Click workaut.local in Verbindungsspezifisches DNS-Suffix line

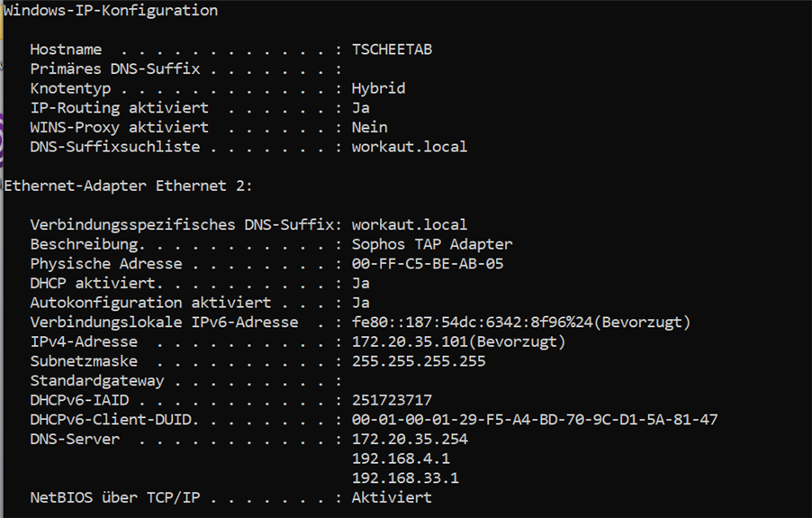410,224
